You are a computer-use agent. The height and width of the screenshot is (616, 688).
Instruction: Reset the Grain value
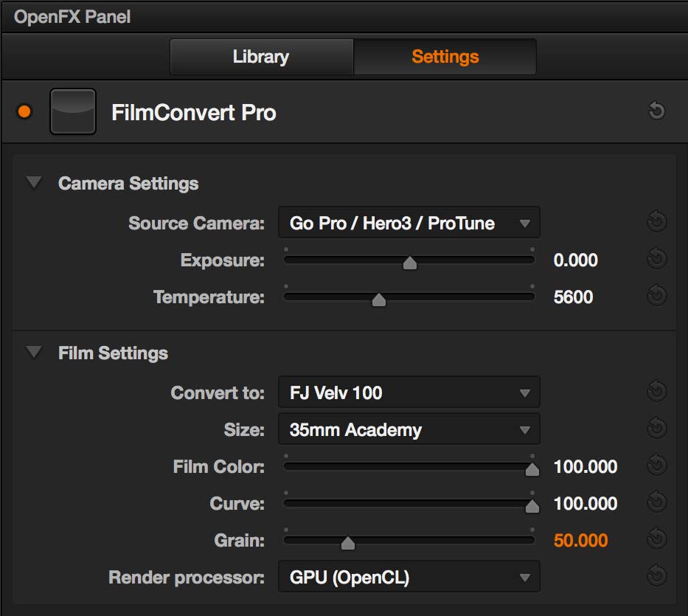657,539
